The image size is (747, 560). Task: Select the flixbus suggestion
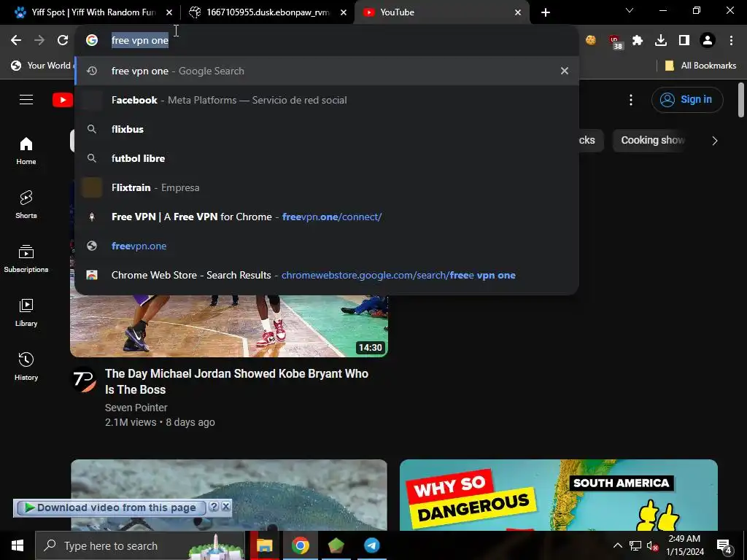[x=327, y=129]
